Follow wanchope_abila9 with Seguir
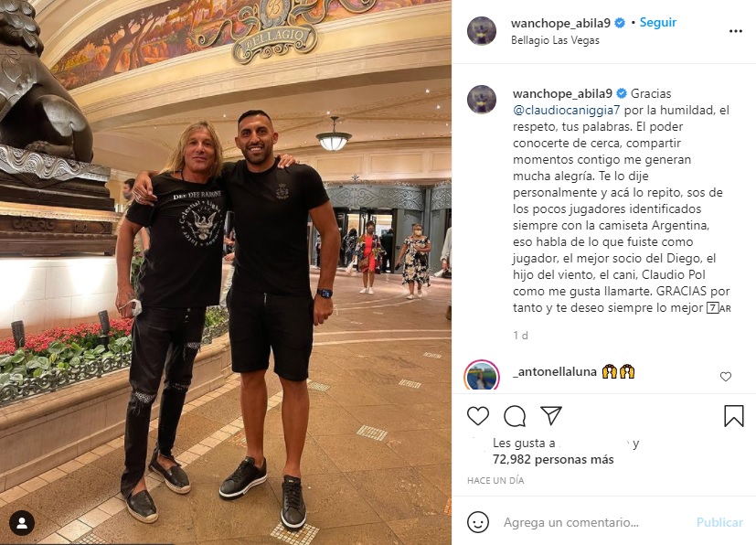This screenshot has height=545, width=756. click(657, 22)
